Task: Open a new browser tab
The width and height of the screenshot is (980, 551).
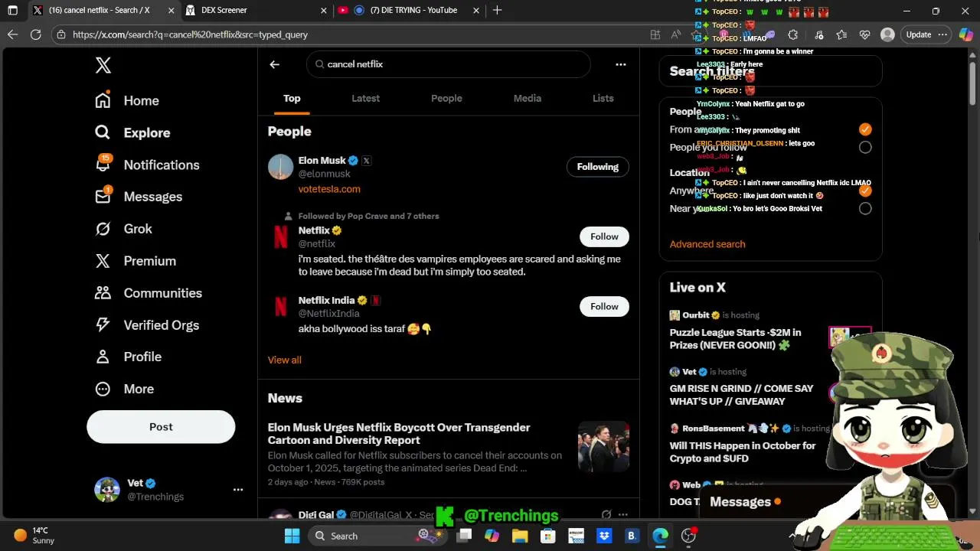Action: coord(498,11)
